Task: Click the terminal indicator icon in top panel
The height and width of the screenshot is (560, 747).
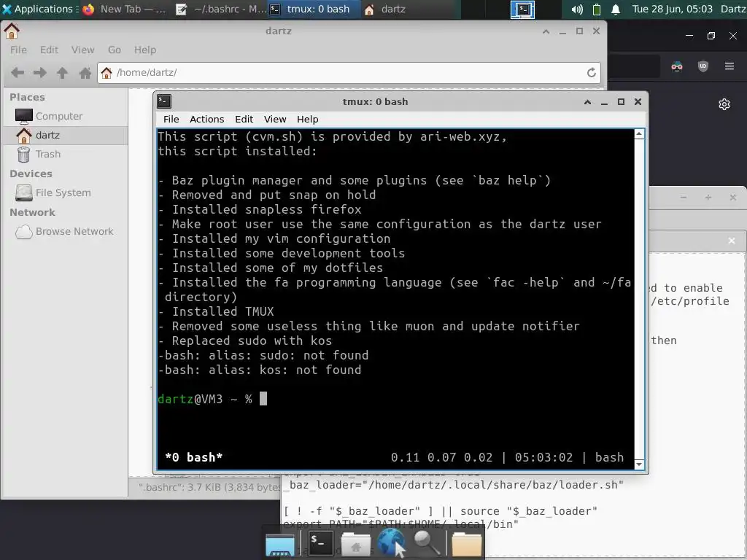Action: click(x=522, y=9)
